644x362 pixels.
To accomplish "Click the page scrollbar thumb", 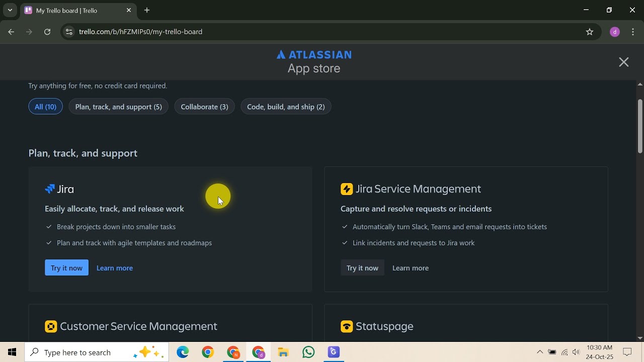I will (640, 126).
